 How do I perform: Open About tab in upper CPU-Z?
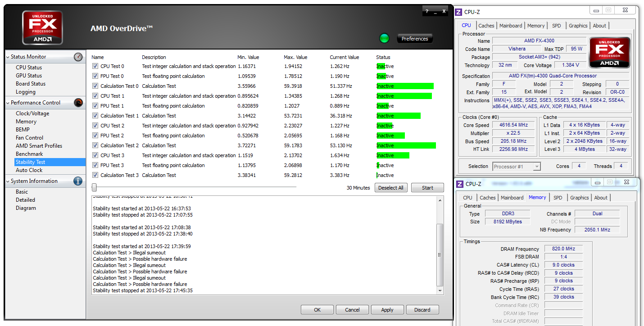point(599,26)
